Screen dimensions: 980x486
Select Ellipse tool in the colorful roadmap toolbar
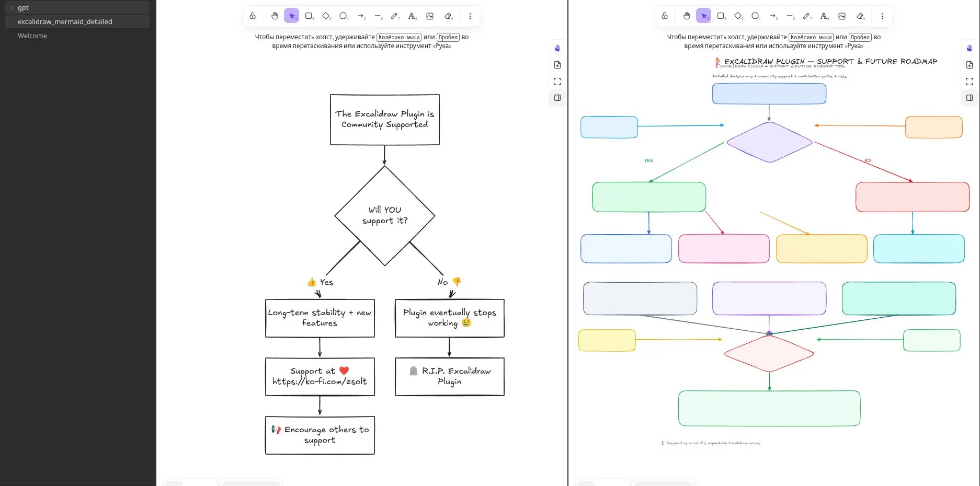click(756, 16)
